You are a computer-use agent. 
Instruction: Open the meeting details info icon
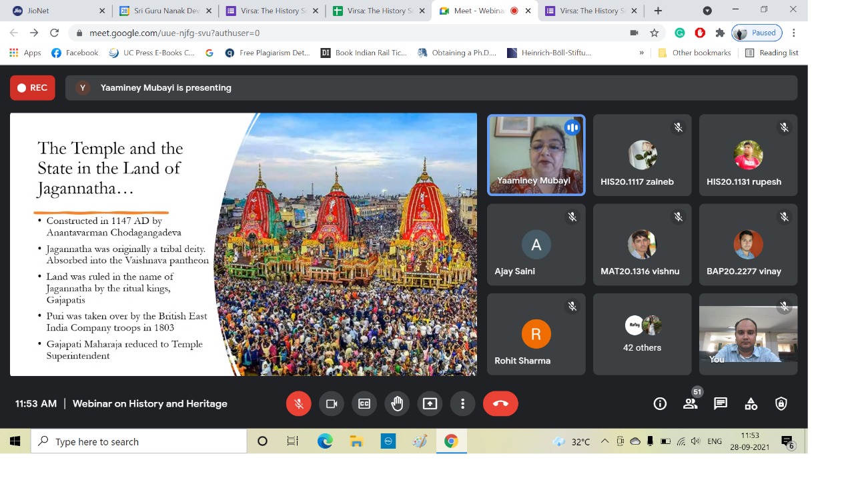(x=660, y=403)
